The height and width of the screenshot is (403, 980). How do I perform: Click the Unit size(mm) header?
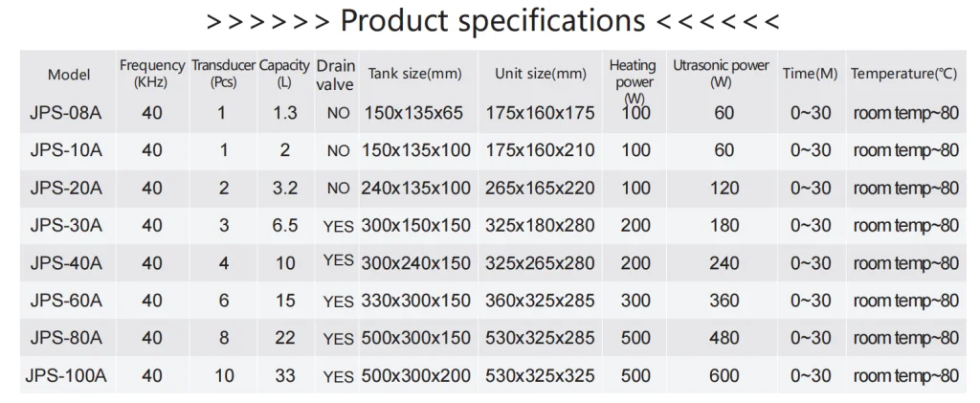click(540, 74)
